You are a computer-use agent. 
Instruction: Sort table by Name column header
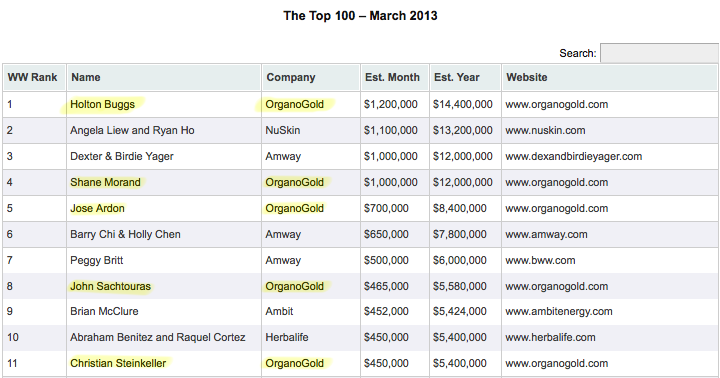point(164,77)
